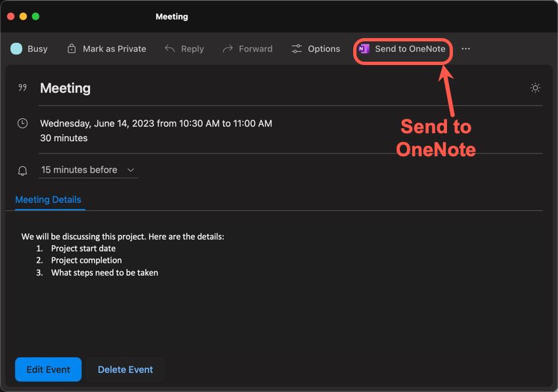
Task: Click the clock icon next to the date
Action: (22, 123)
